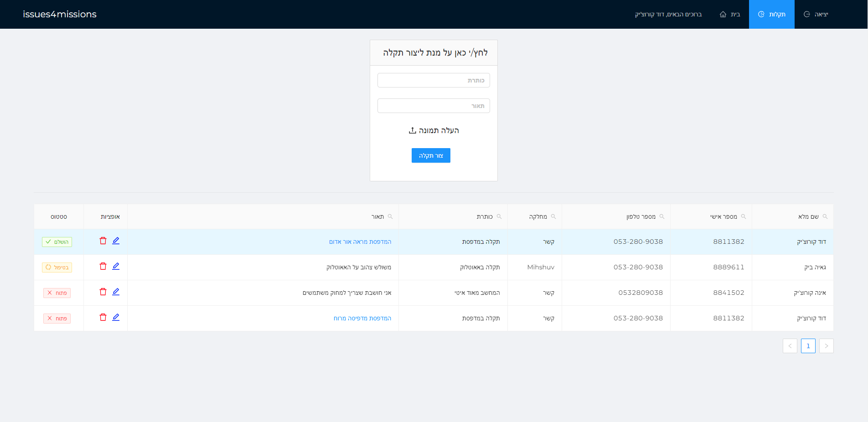Click the name גאיה ביב
The image size is (868, 422).
pyautogui.click(x=815, y=267)
